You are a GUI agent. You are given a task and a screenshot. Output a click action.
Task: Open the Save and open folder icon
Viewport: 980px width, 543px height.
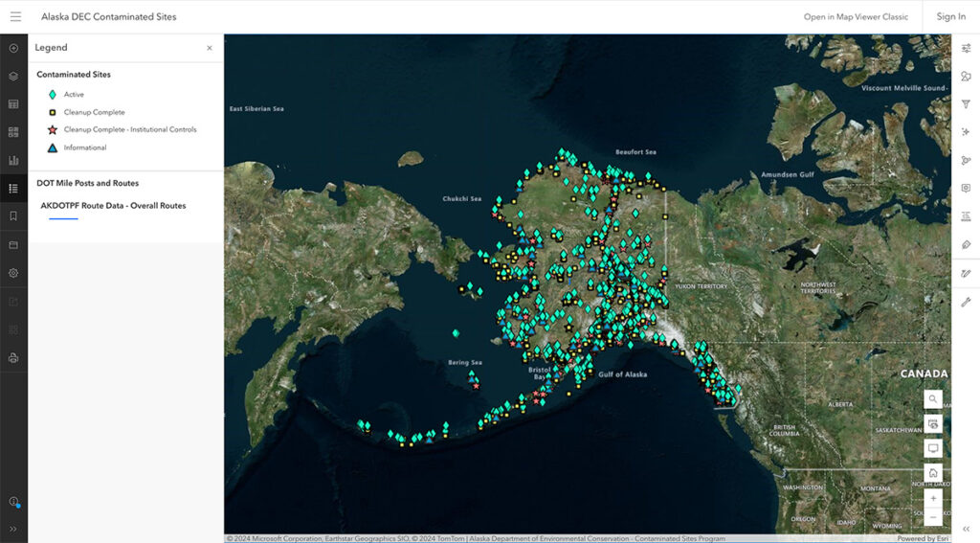[x=13, y=244]
